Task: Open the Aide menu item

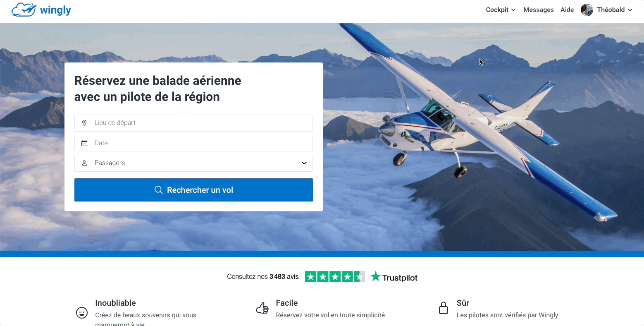Action: click(x=567, y=10)
